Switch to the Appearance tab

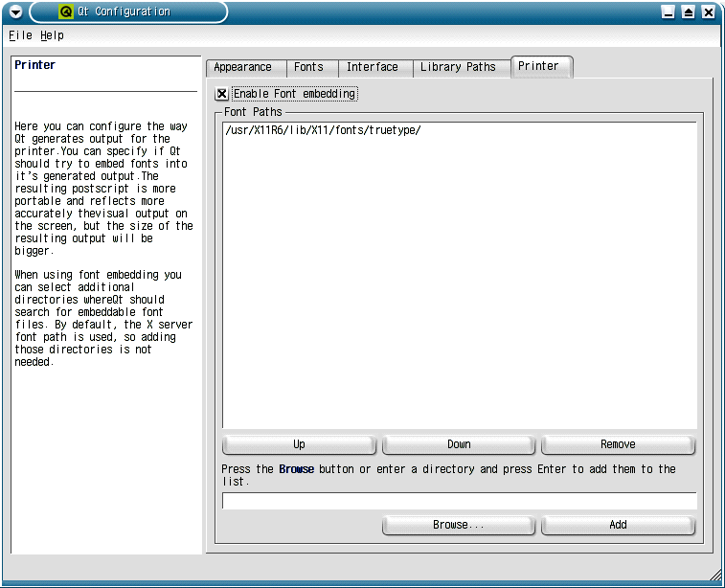[243, 67]
